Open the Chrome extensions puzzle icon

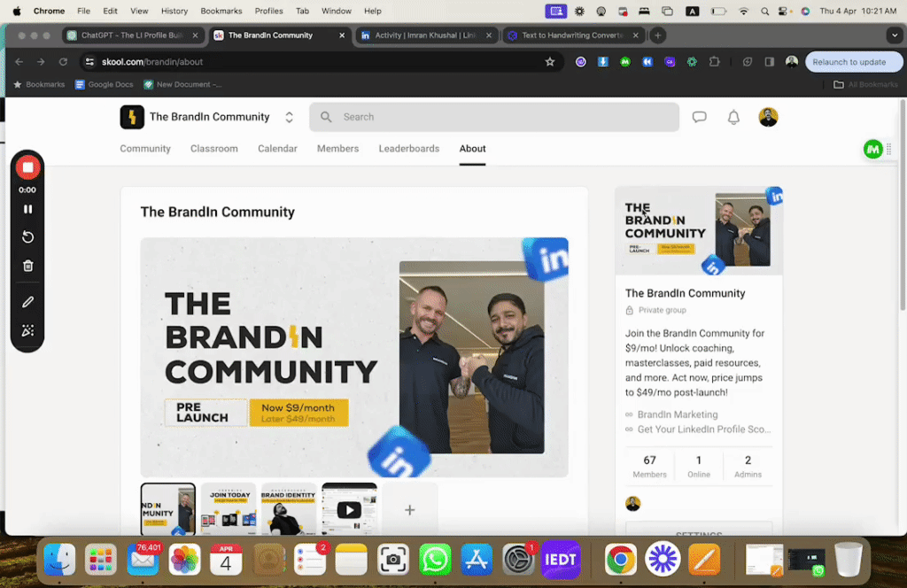pos(715,61)
